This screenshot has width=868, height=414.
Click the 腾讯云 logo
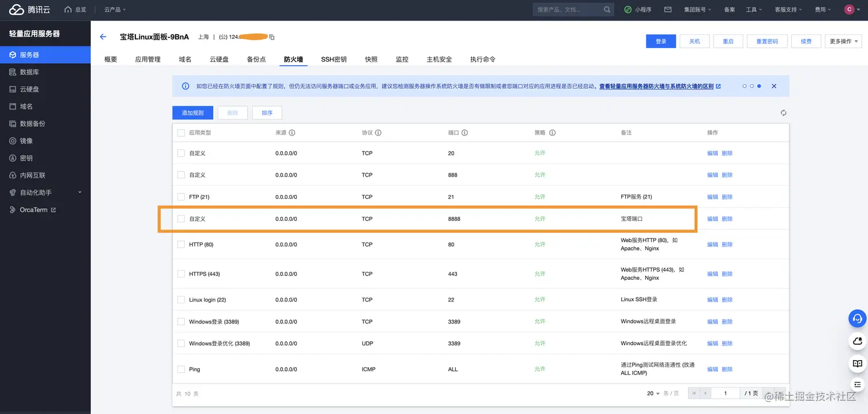coord(29,10)
